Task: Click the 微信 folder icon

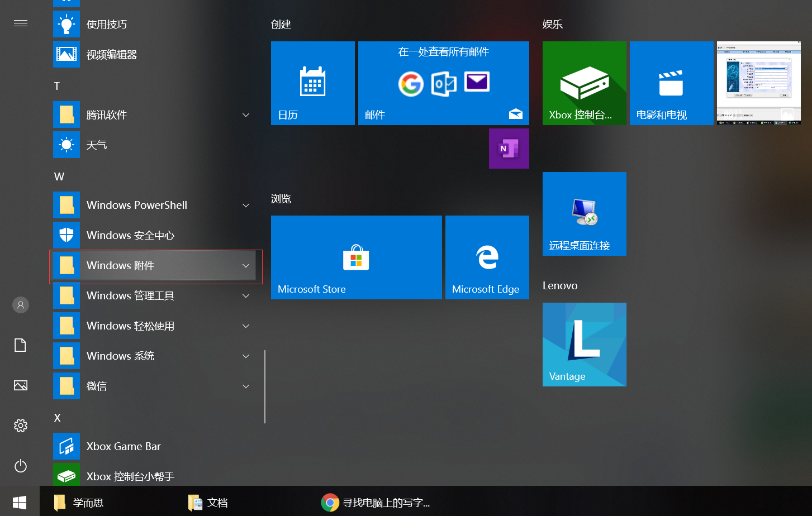Action: (67, 386)
